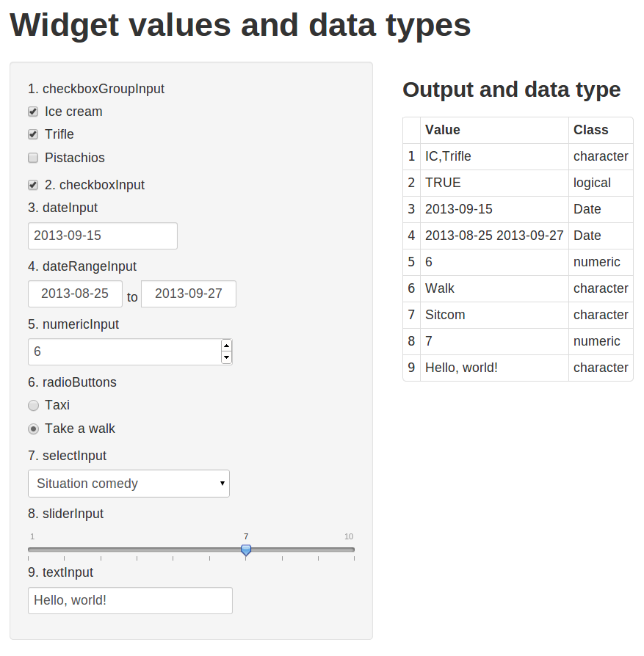
Task: Uncheck the Ice cream checkbox
Action: (x=33, y=112)
